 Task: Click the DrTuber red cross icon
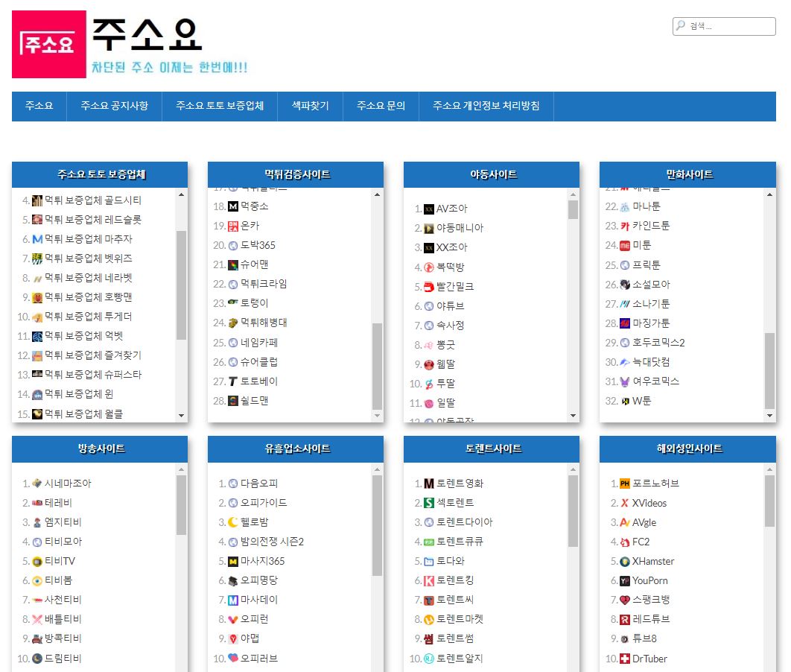click(624, 659)
